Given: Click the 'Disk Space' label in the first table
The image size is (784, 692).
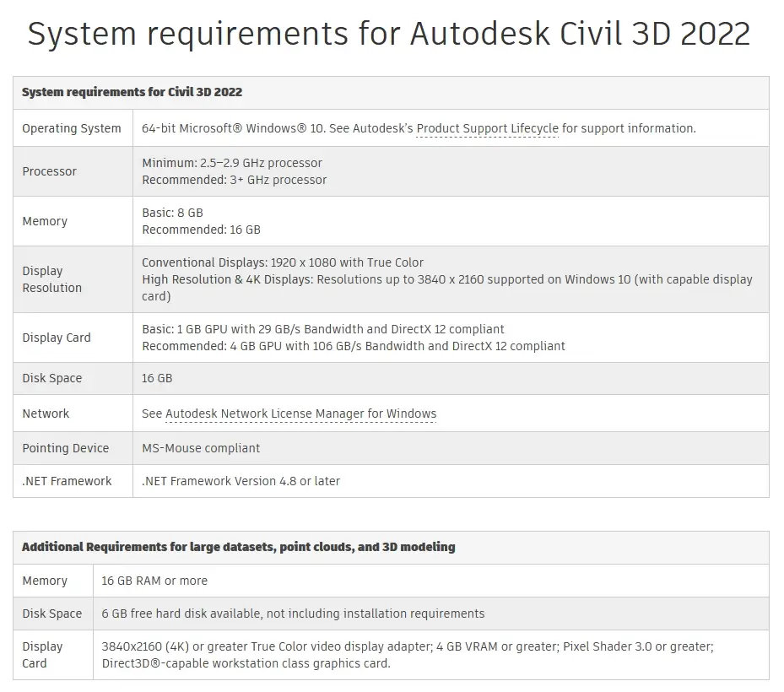Looking at the screenshot, I should point(52,379).
